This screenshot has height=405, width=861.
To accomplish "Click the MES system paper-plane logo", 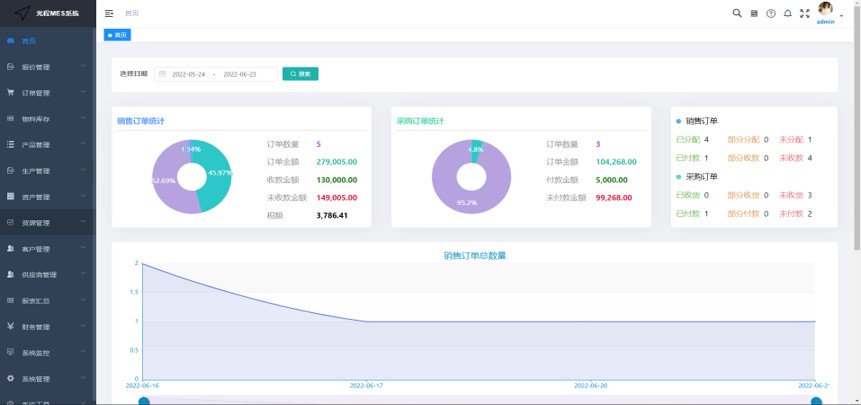I will [19, 13].
